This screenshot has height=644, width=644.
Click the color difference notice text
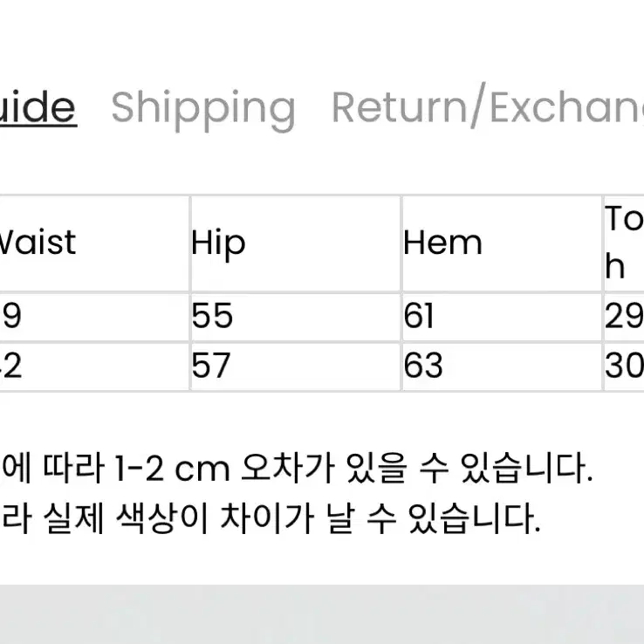(x=271, y=518)
